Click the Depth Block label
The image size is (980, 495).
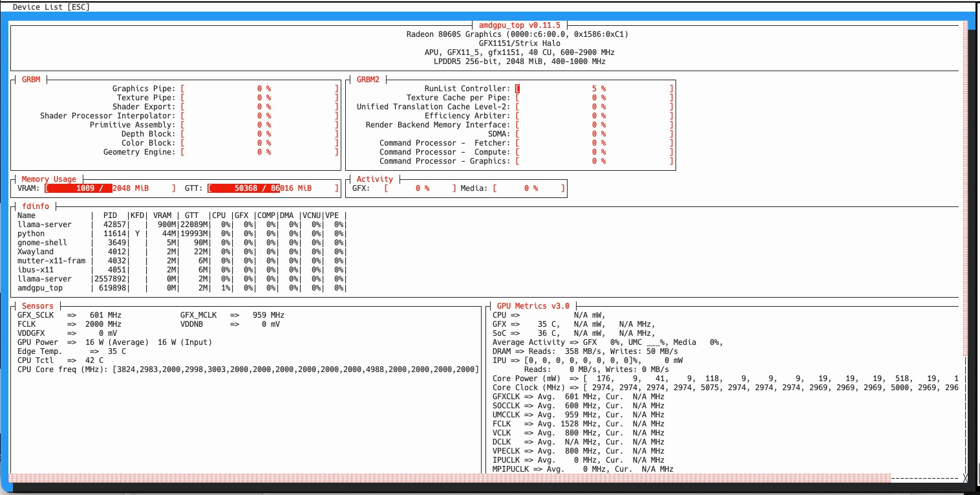[148, 134]
